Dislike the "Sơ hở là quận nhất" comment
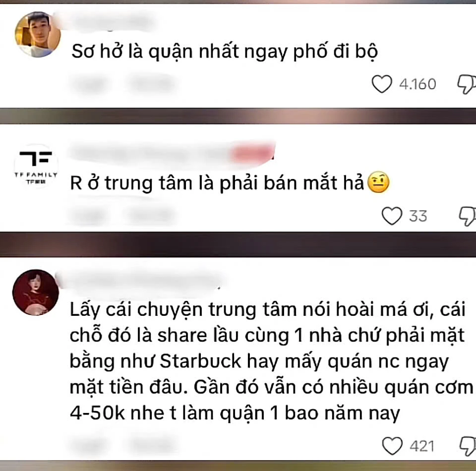The width and height of the screenshot is (476, 471). tap(467, 84)
